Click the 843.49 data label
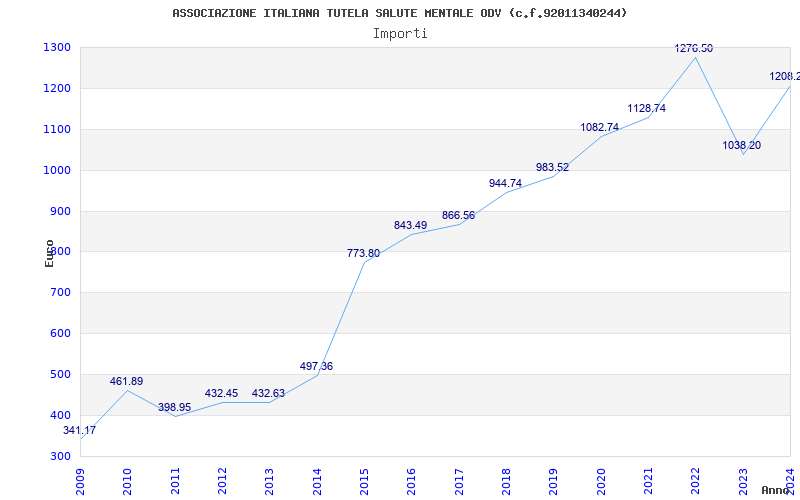The width and height of the screenshot is (800, 500). [x=410, y=225]
